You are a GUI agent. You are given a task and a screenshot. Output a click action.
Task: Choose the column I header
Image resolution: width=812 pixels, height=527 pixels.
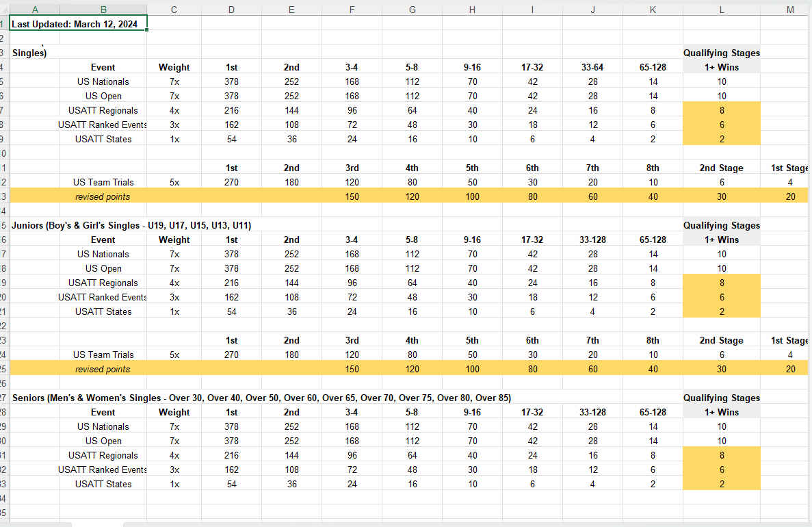point(532,10)
